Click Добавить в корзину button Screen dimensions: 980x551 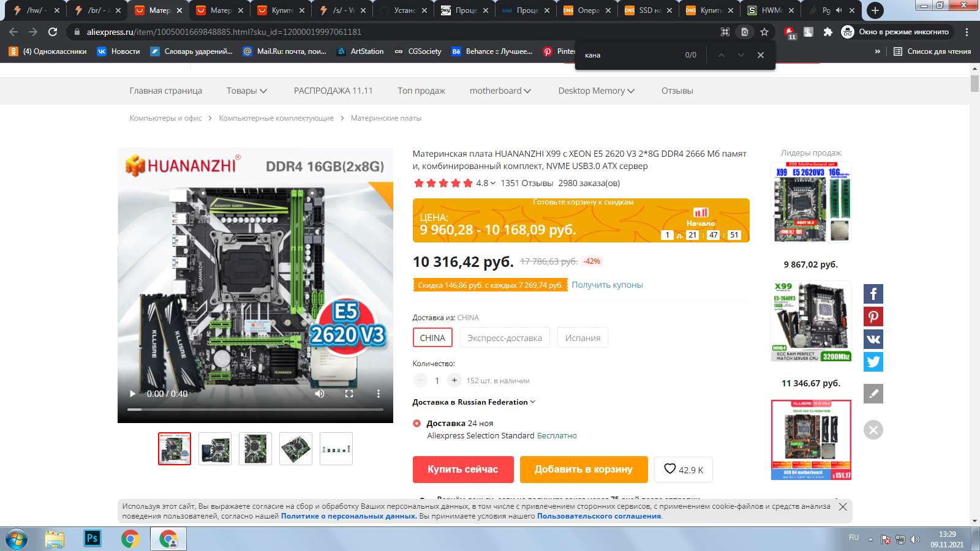pyautogui.click(x=583, y=470)
